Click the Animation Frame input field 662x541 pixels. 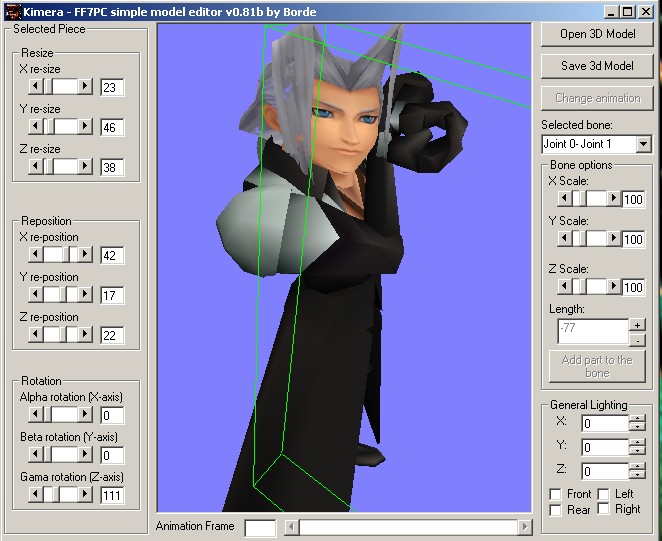coord(260,527)
